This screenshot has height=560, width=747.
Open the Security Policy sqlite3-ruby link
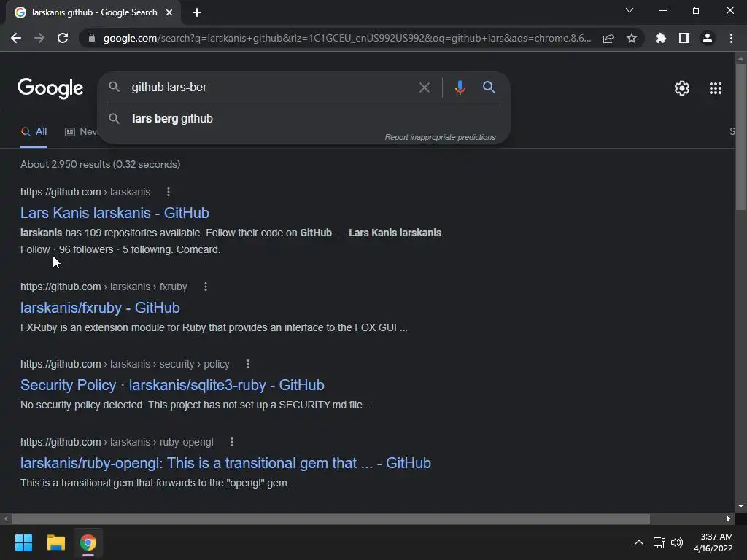(x=172, y=385)
